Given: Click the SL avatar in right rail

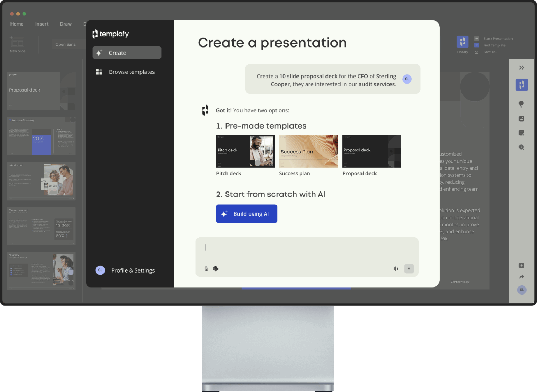Looking at the screenshot, I should coord(522,290).
